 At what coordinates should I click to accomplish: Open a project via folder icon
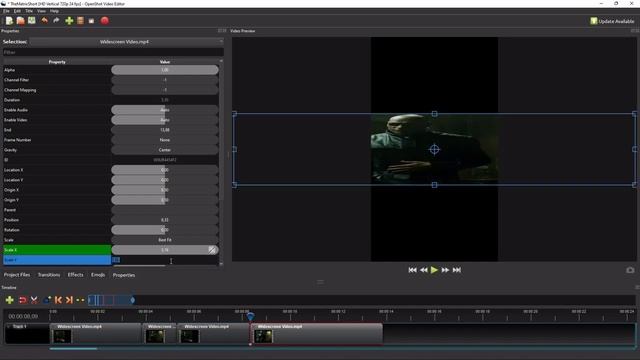click(x=20, y=20)
